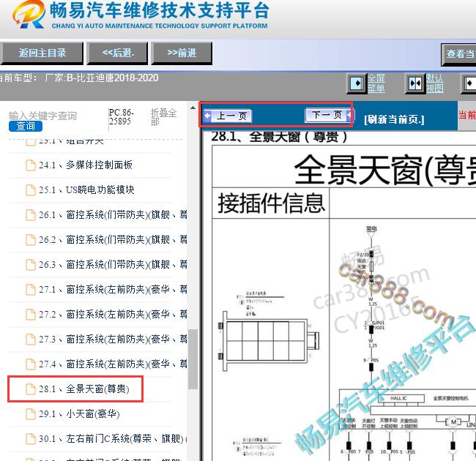
Task: Click the cut-off view icon right of 默认视图
Action: click(x=470, y=83)
